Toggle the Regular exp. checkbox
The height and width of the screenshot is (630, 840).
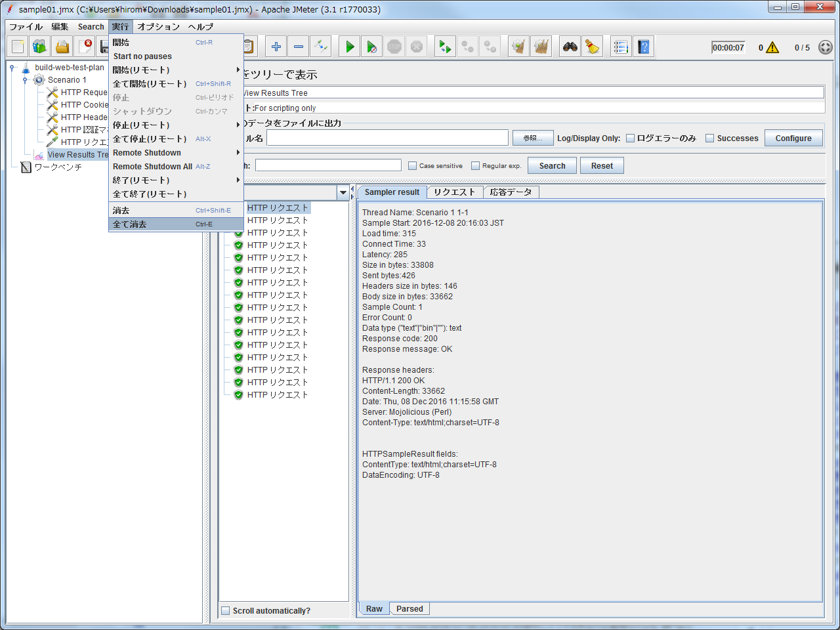[475, 166]
